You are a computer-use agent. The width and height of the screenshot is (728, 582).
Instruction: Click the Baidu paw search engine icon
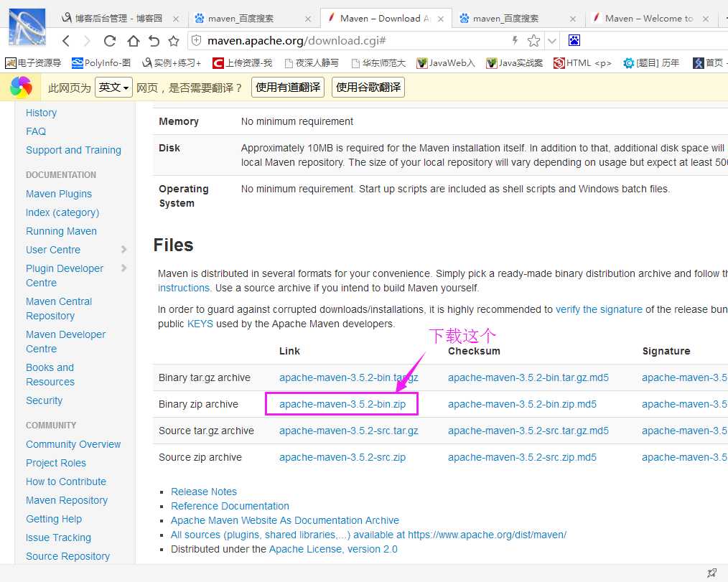pos(574,40)
